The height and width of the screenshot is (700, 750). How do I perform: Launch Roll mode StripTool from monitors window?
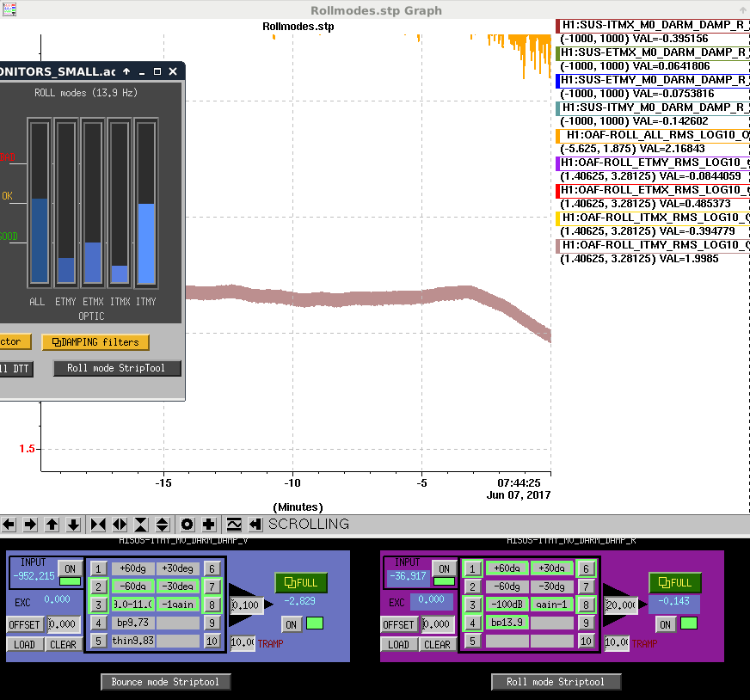tap(117, 368)
